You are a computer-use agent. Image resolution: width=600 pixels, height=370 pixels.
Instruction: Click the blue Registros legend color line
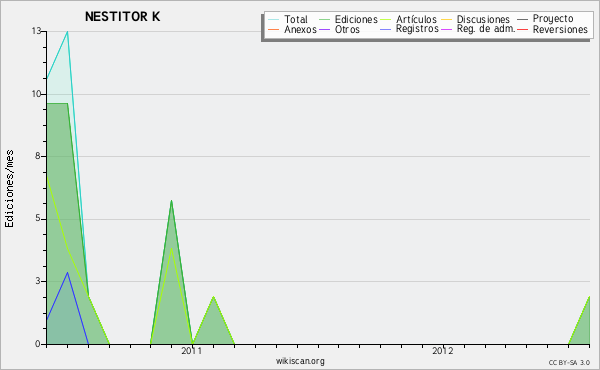tap(385, 29)
